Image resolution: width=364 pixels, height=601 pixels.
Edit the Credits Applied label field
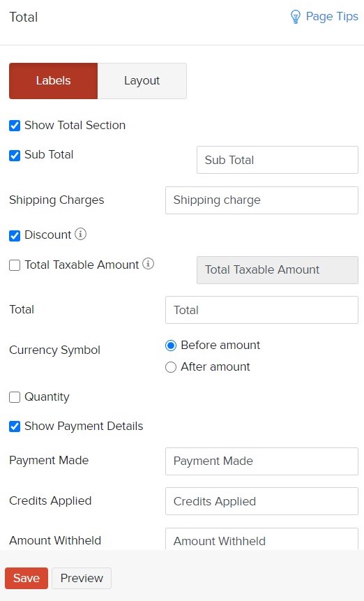point(261,501)
